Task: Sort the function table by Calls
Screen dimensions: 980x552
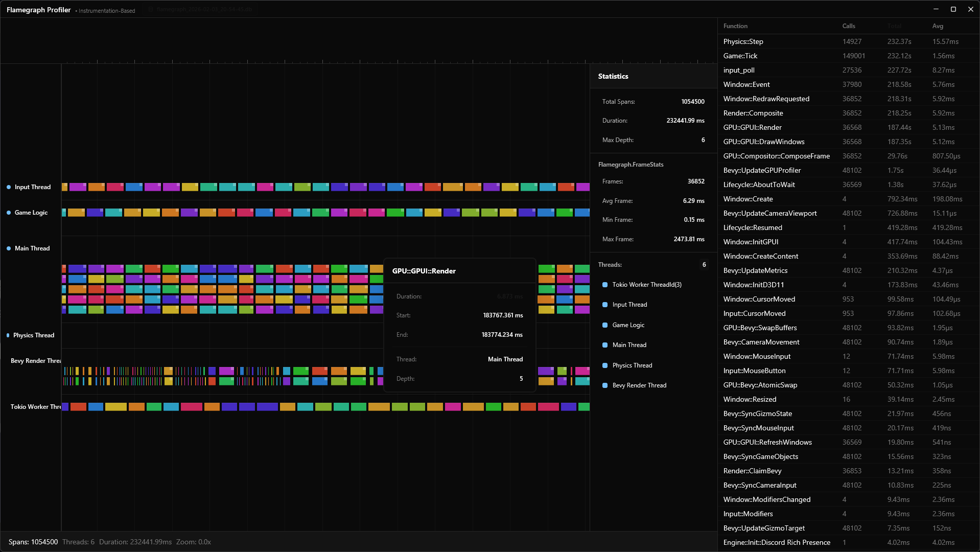Action: (848, 26)
